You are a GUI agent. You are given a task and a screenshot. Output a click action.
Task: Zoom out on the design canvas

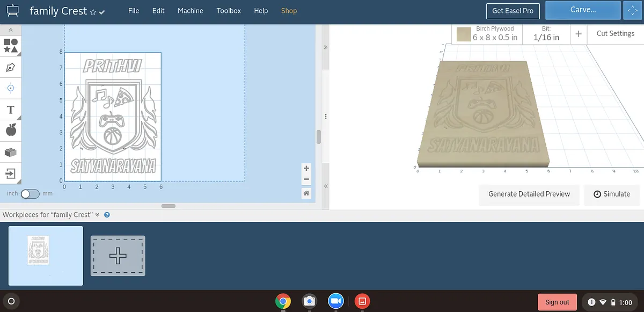306,179
